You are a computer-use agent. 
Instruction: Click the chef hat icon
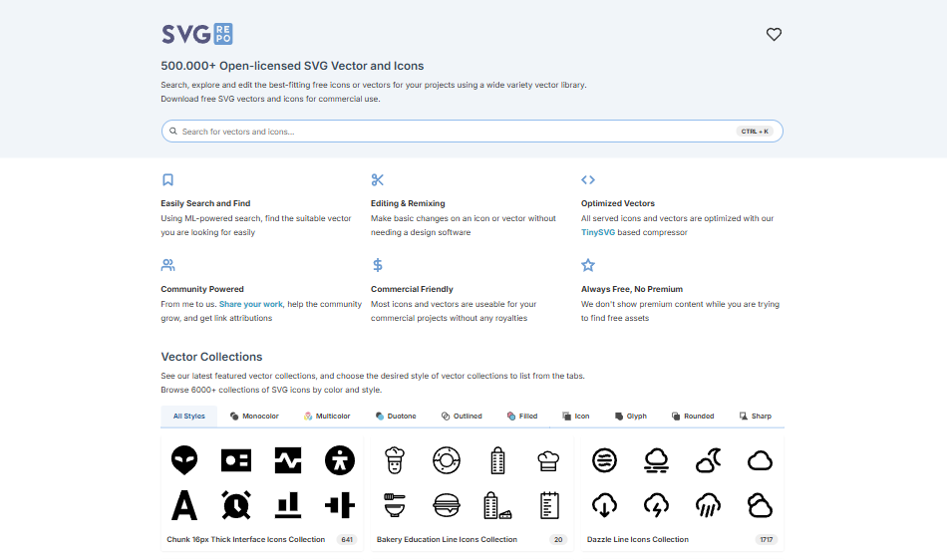click(548, 461)
